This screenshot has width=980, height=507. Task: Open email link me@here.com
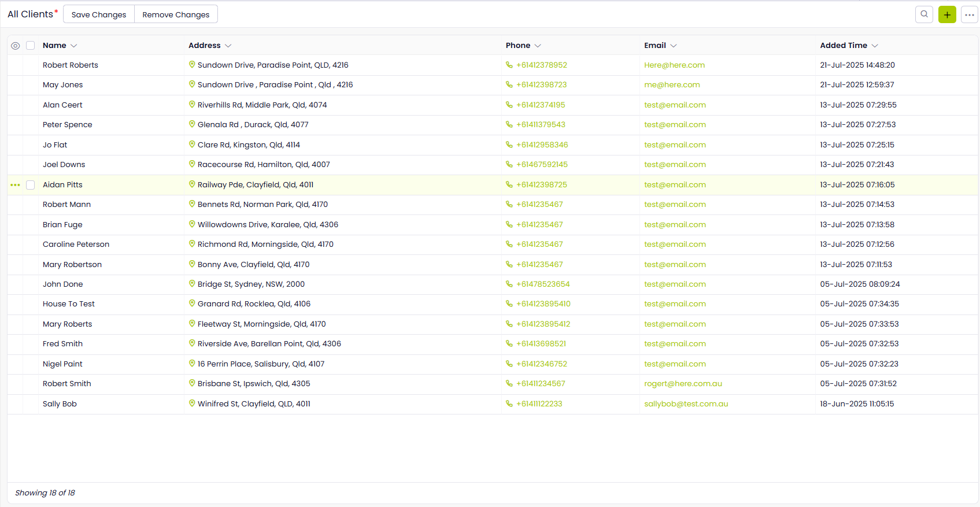point(672,85)
